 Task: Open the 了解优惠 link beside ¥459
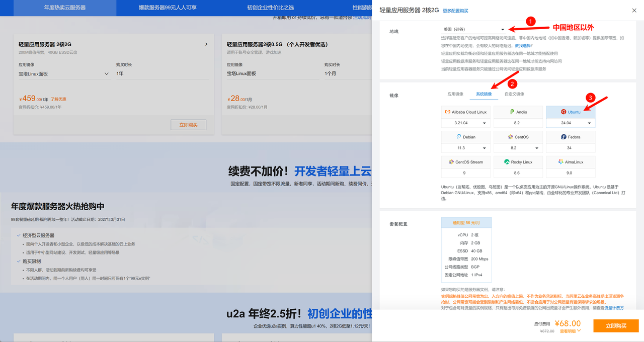58,99
